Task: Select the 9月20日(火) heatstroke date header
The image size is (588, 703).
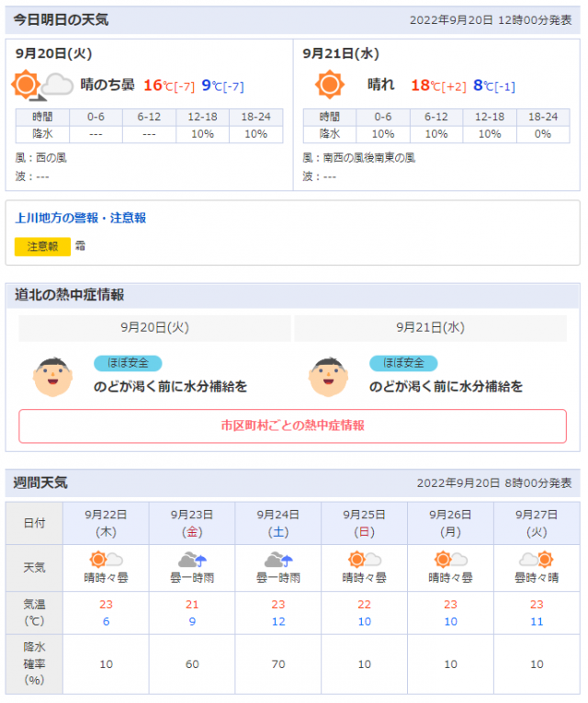Action: (154, 327)
